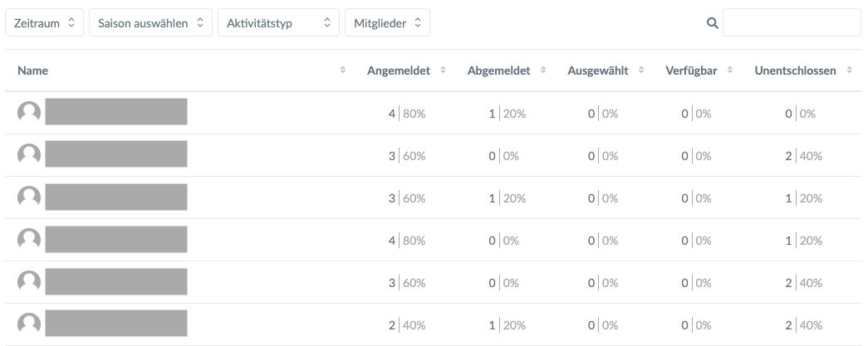Click the Name column header
The width and height of the screenshot is (868, 346).
pyautogui.click(x=33, y=71)
